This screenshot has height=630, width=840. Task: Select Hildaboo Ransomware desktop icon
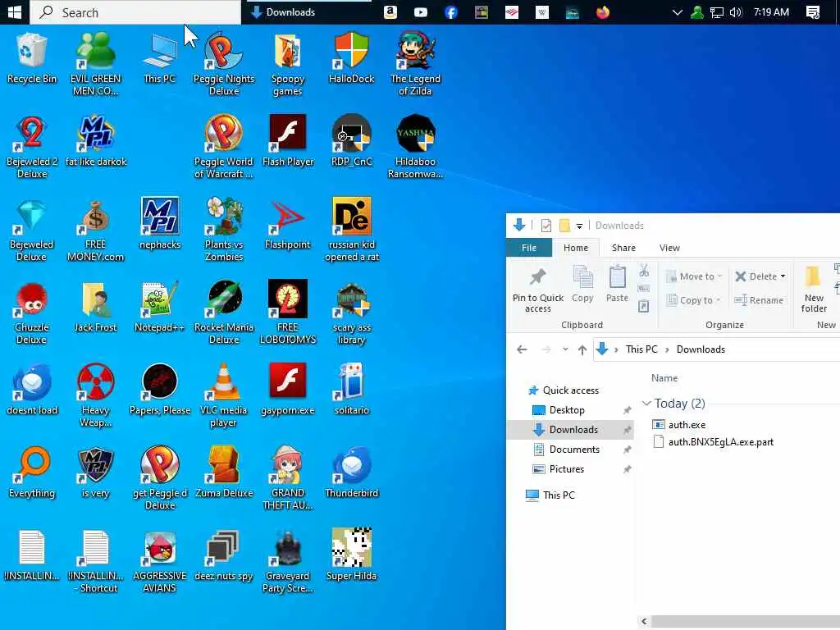415,146
